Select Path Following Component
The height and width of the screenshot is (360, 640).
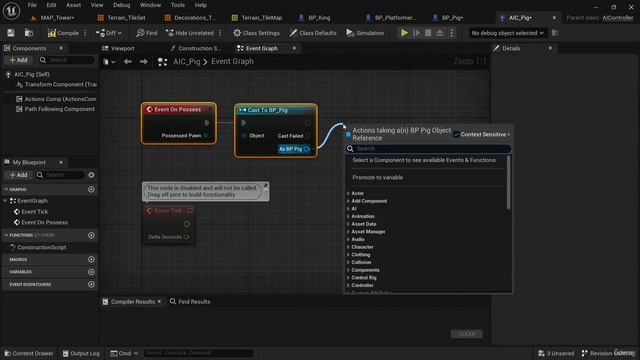(55, 109)
